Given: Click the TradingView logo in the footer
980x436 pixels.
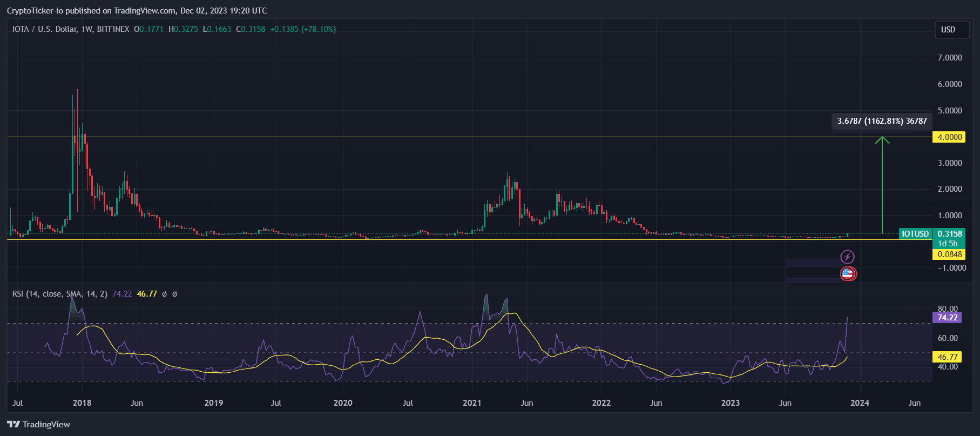Looking at the screenshot, I should (x=39, y=424).
